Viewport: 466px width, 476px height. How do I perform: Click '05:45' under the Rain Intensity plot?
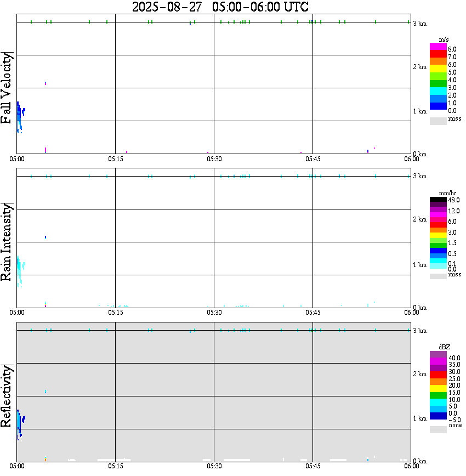tap(313, 313)
